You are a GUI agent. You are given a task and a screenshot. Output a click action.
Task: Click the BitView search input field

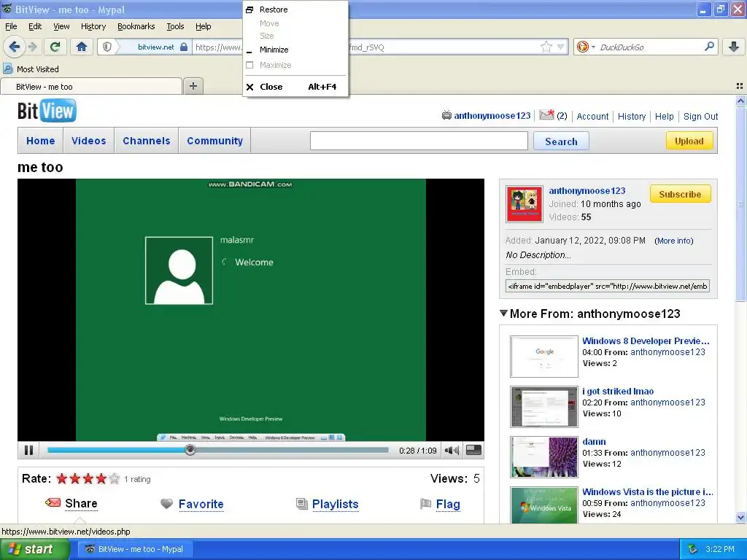419,141
